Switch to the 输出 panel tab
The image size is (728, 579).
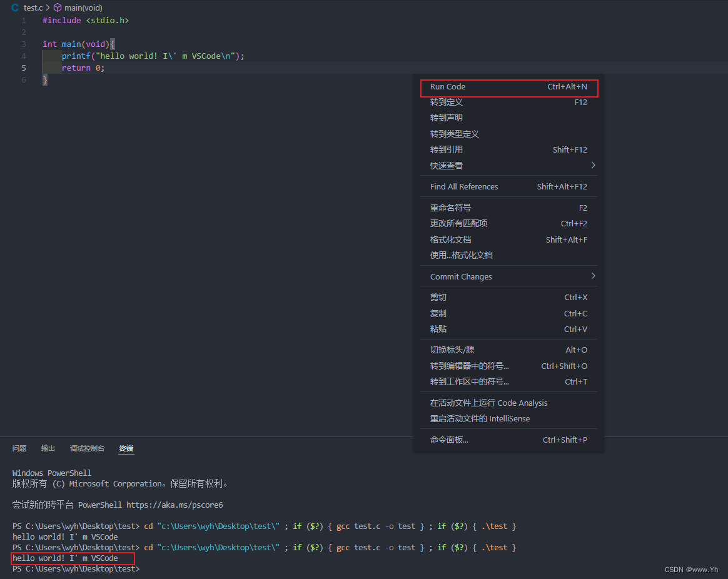(x=48, y=448)
